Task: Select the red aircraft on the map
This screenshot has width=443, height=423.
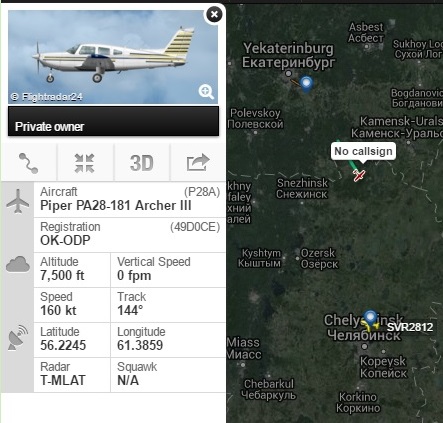Action: [359, 175]
